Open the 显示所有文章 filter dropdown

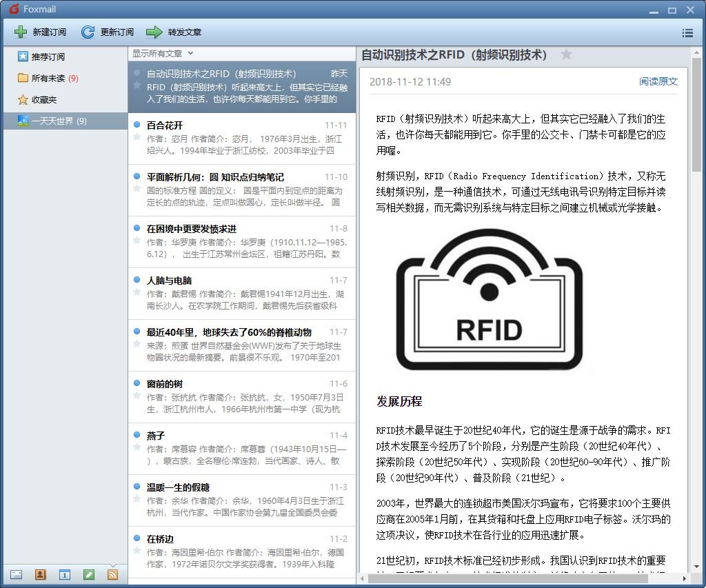[x=163, y=54]
